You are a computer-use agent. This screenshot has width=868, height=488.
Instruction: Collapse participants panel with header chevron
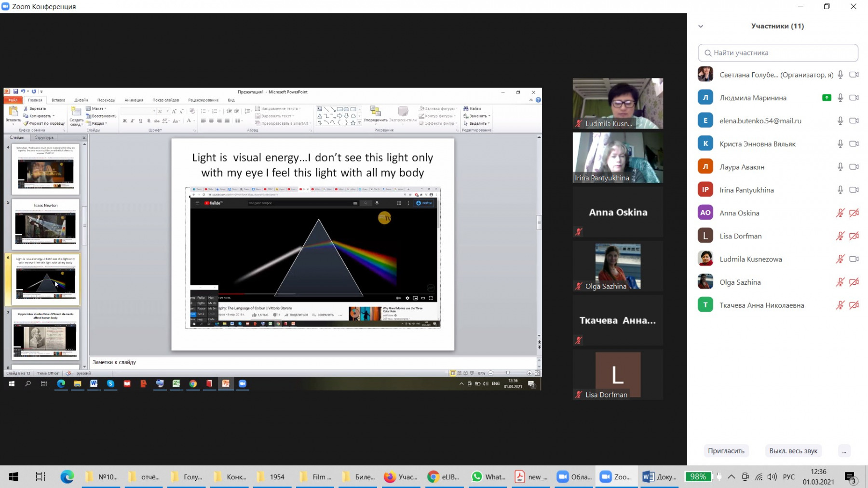(x=701, y=26)
